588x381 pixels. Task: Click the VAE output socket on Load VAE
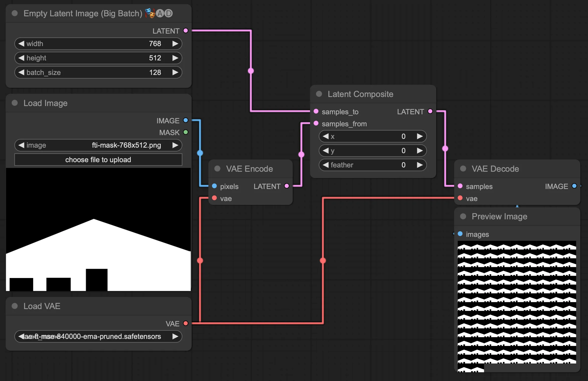[x=186, y=323]
